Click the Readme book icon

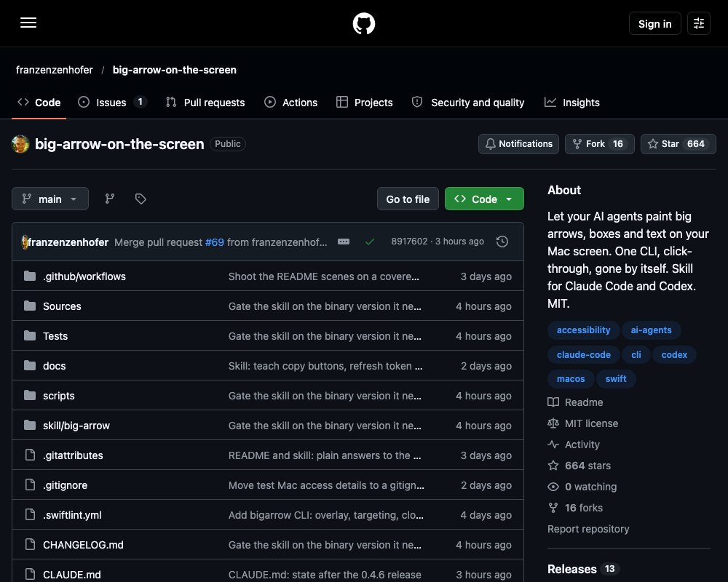(553, 402)
